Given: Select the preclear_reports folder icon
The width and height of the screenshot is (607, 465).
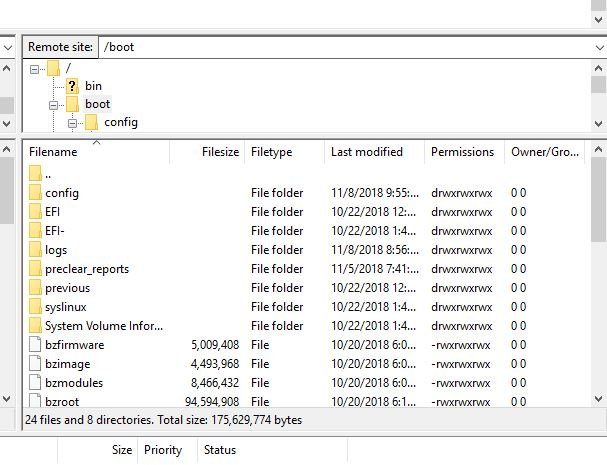Looking at the screenshot, I should pos(35,268).
